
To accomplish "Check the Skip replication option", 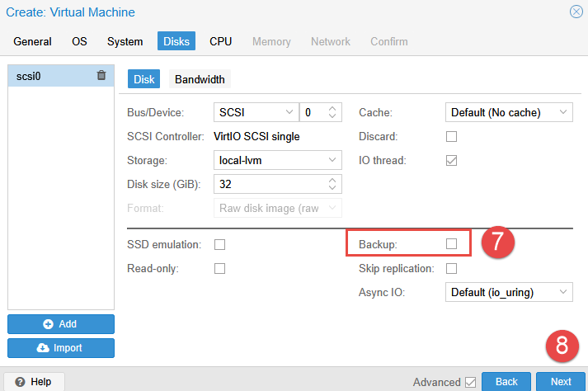I will (451, 268).
